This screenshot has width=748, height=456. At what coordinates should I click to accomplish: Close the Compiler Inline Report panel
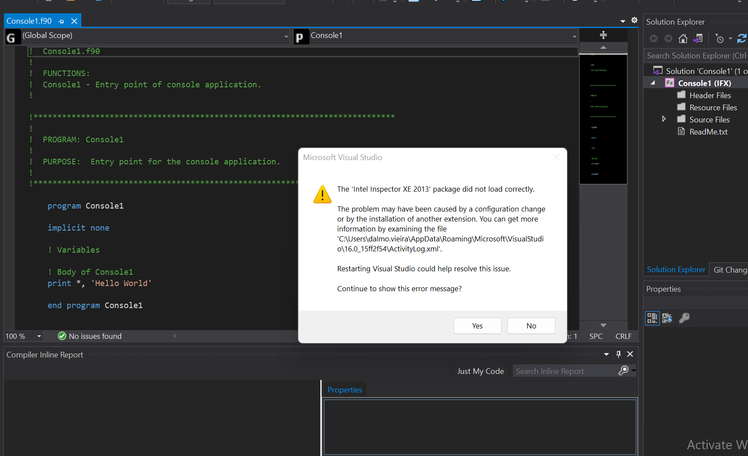coord(630,354)
